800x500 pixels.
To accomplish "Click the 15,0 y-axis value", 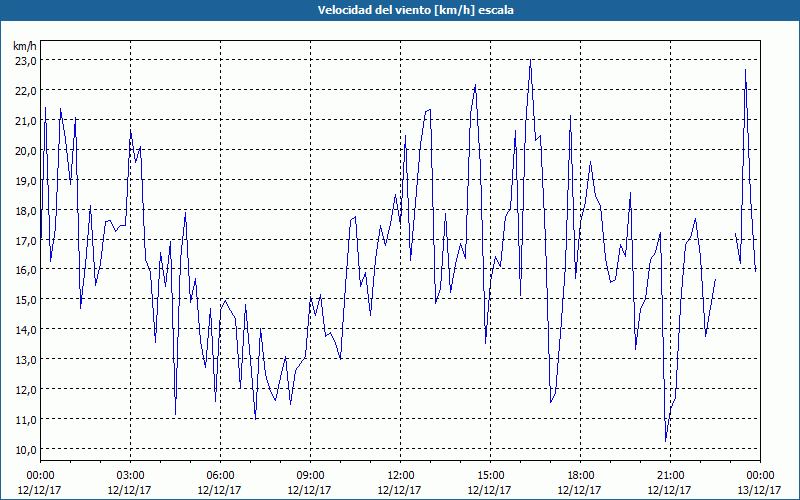I will pos(25,300).
